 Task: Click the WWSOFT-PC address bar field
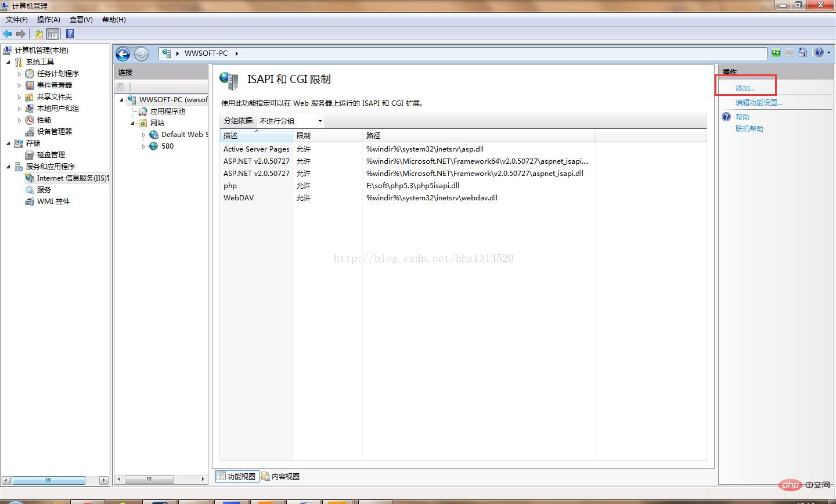463,53
